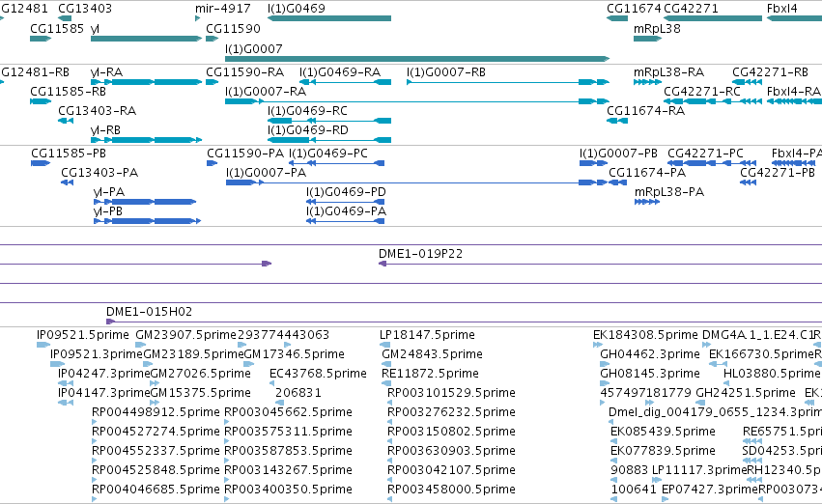Open transcript CG11585-RB label
The width and height of the screenshot is (822, 504).
point(69,91)
